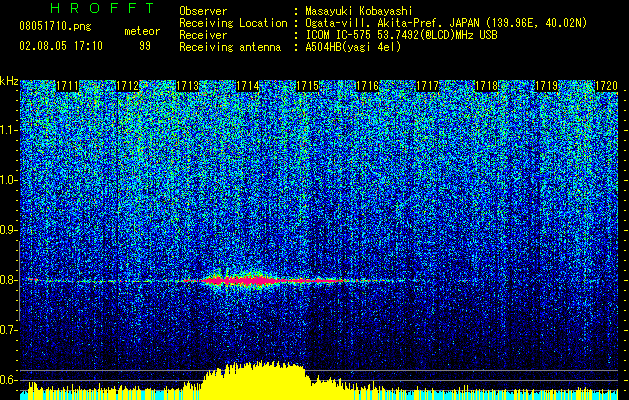This screenshot has width=629, height=400.
Task: Click the 1711 time marker
Action: [67, 86]
